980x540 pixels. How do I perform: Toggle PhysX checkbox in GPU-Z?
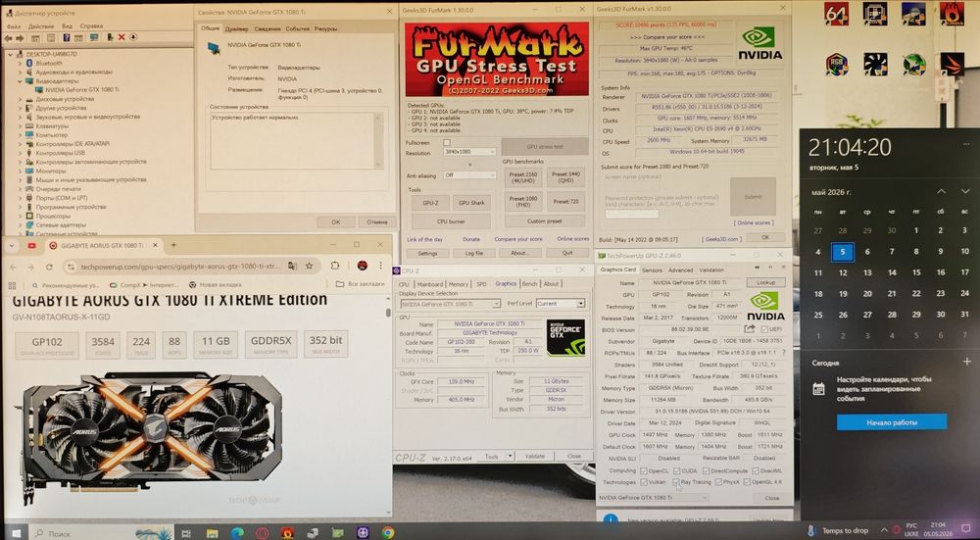(718, 482)
